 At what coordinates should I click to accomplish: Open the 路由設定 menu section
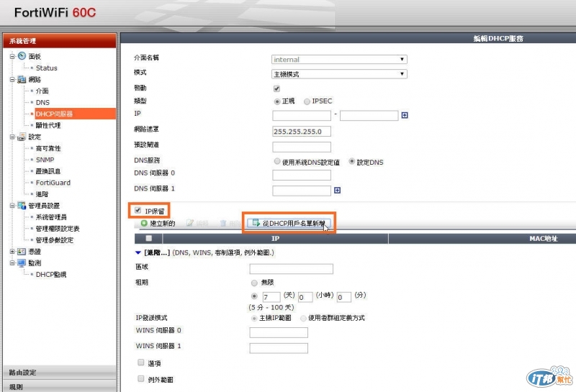(x=60, y=372)
